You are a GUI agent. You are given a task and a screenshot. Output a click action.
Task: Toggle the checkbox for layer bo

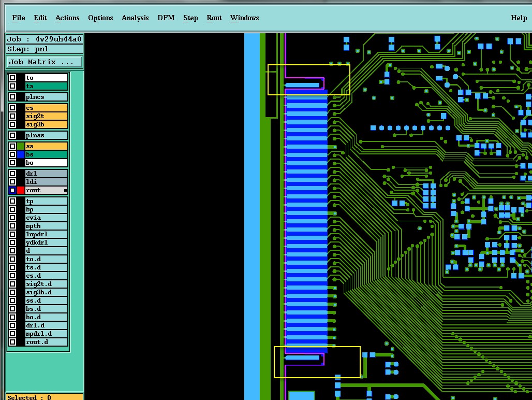[12, 163]
